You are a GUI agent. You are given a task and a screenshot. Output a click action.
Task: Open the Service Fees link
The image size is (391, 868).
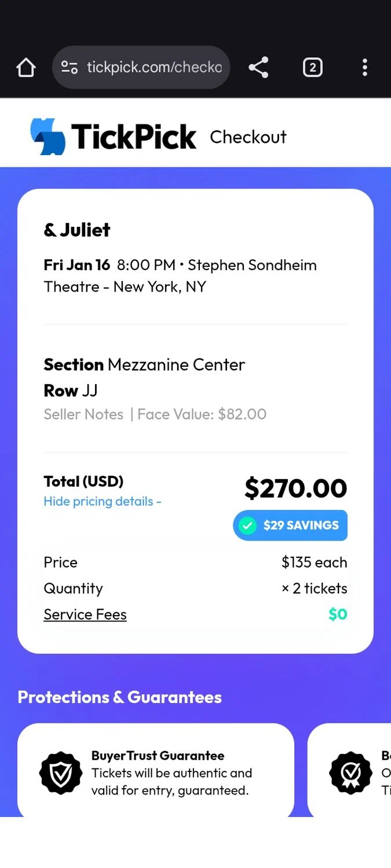[x=85, y=615]
